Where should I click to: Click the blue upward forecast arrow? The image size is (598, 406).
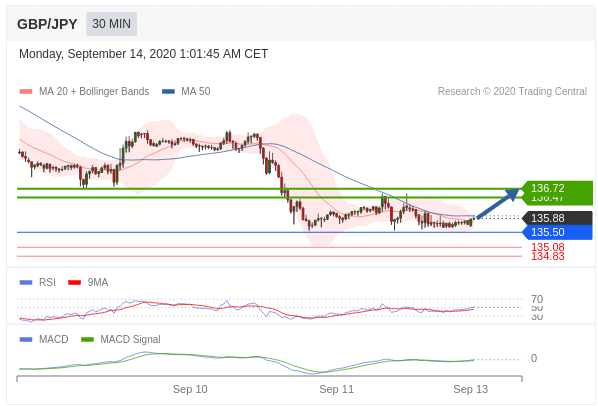coord(498,204)
